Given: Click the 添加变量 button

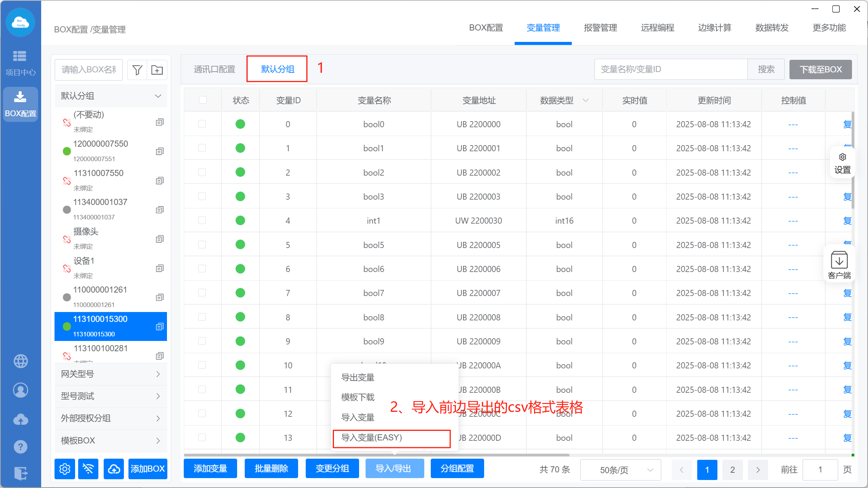Looking at the screenshot, I should coord(210,469).
